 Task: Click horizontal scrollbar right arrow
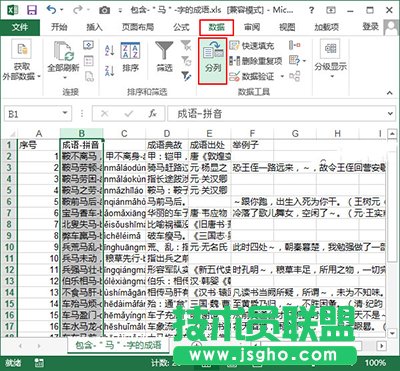coord(382,346)
